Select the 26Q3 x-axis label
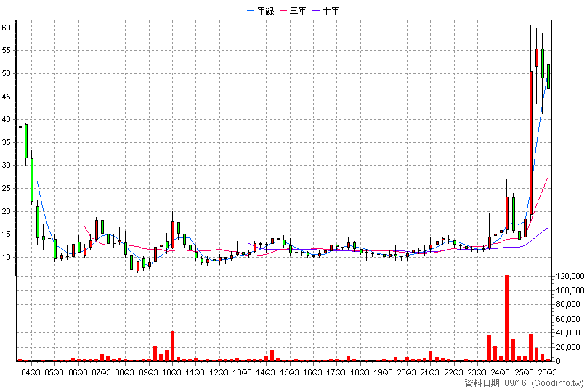Screen dimensions: 587x392 coord(547,372)
